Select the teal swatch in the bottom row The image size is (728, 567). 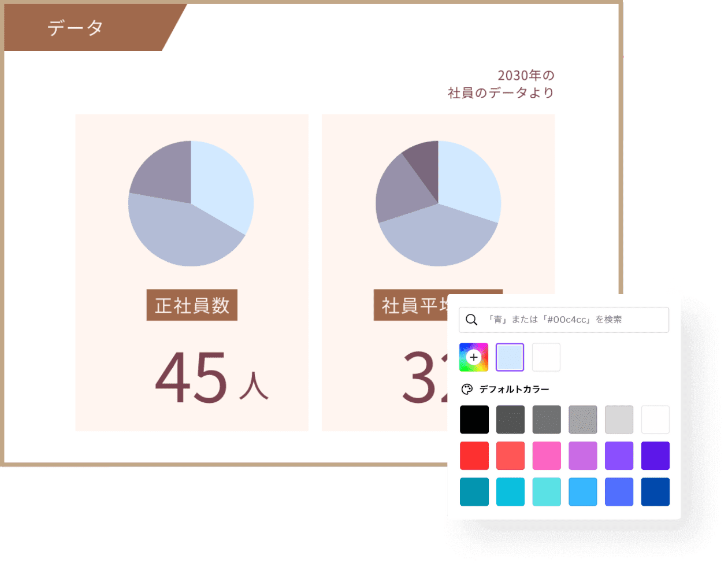click(474, 492)
